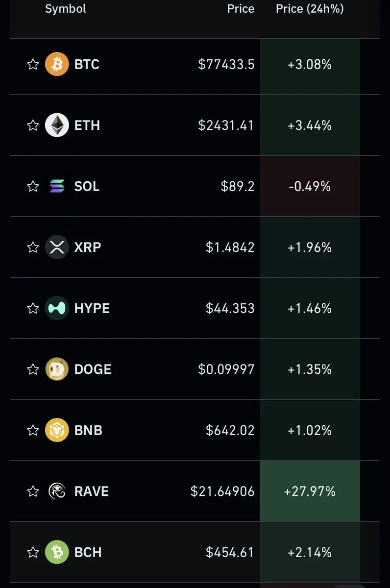Star SOL as a favorite

pos(33,186)
